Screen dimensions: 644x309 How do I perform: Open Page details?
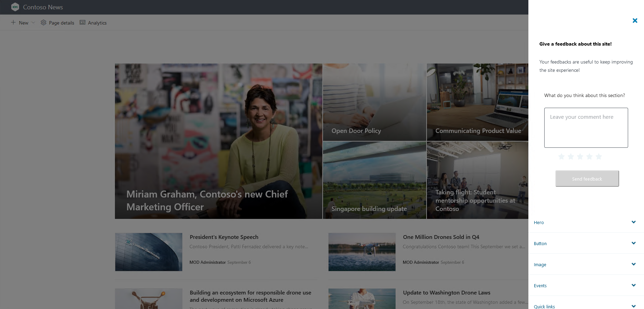[x=61, y=23]
